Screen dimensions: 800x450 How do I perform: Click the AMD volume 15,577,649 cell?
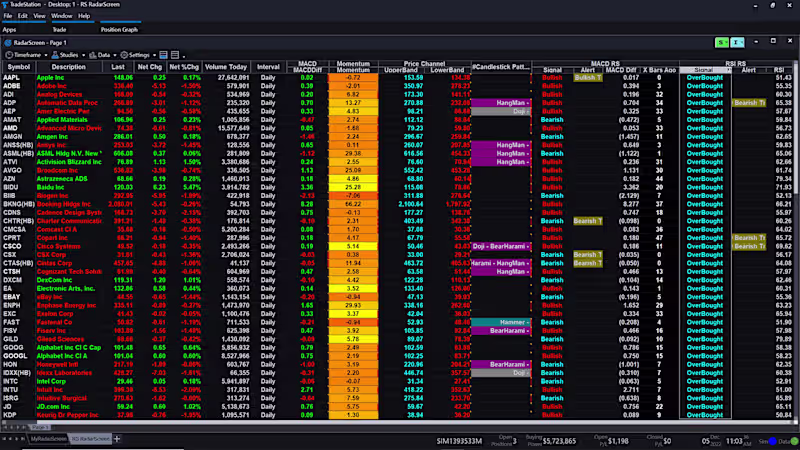233,128
